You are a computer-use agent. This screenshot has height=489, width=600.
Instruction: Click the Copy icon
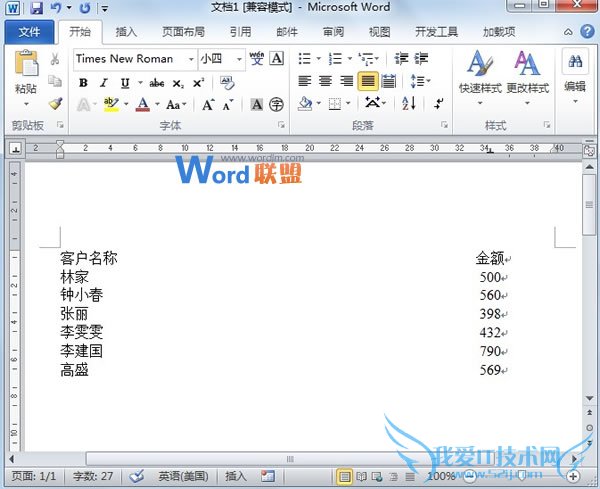pos(55,81)
